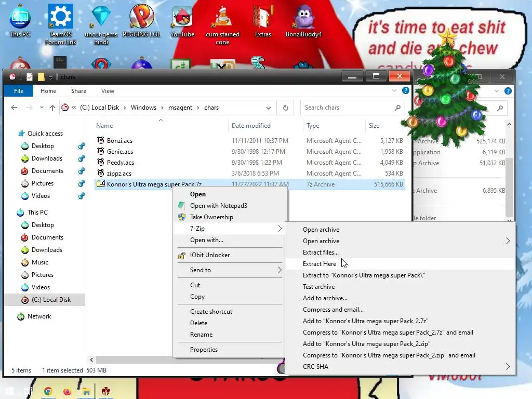Viewport: 532px width, 399px height.
Task: Launch BonziBuddy4 from the desktop
Action: 303,20
